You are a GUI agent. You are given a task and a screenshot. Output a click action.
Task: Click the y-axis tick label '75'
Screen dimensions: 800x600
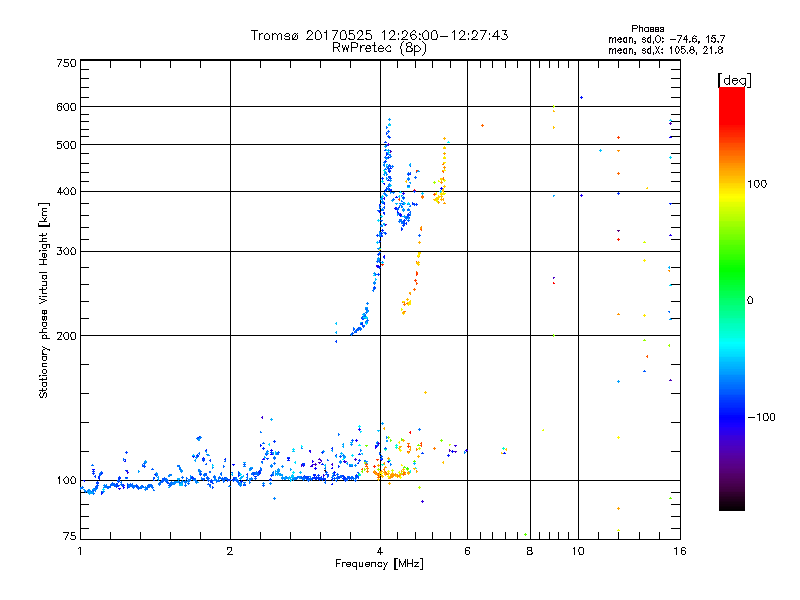point(70,536)
